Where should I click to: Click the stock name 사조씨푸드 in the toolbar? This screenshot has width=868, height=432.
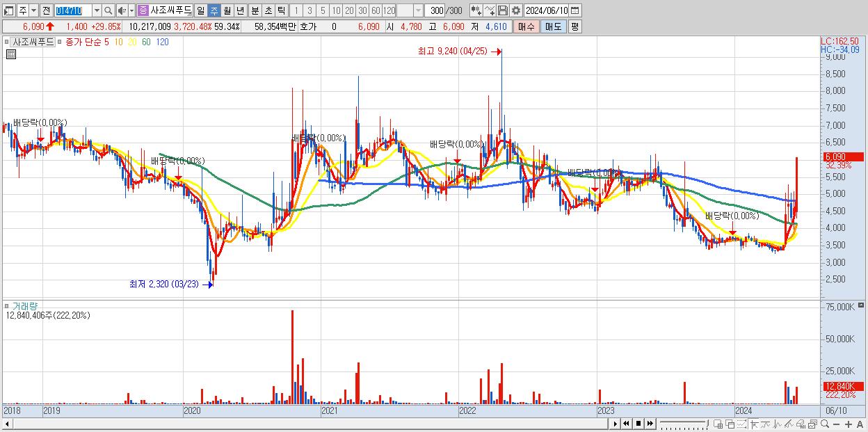point(170,10)
